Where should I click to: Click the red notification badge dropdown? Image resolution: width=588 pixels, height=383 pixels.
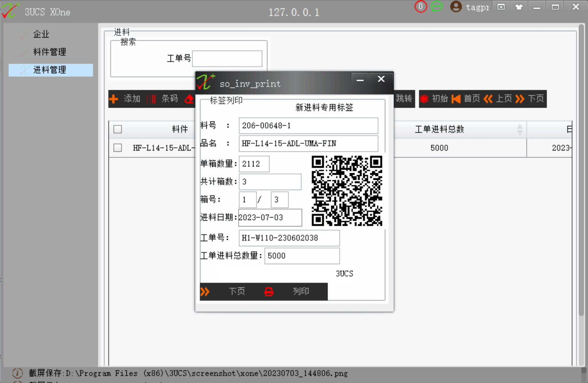[x=420, y=6]
